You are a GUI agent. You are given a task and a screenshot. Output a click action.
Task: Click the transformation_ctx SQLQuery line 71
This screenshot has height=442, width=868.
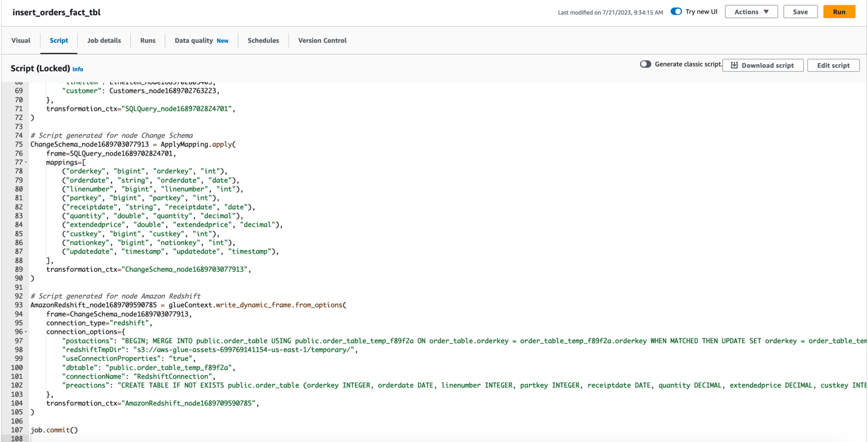(x=141, y=109)
